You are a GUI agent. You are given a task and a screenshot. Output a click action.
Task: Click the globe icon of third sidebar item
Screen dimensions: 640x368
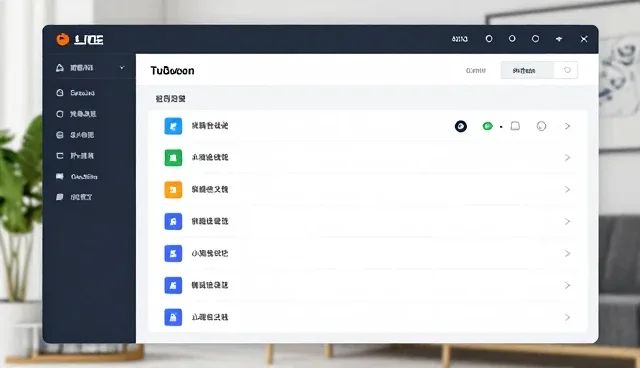click(x=60, y=135)
